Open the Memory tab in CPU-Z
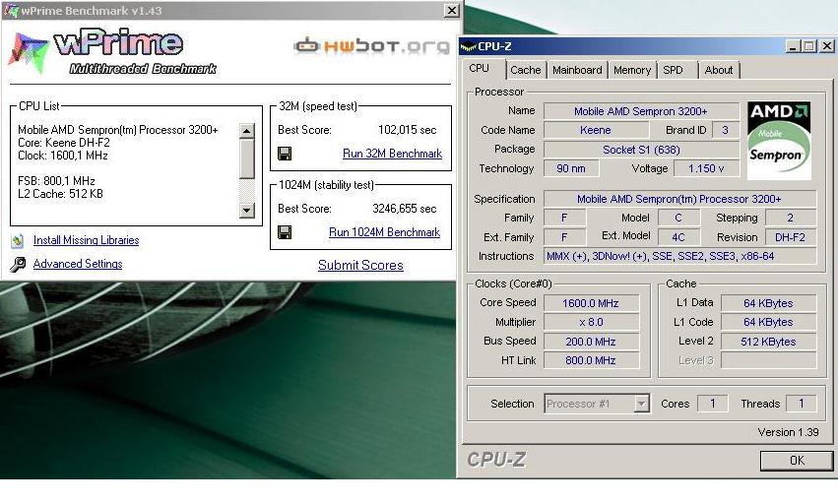 [x=632, y=70]
